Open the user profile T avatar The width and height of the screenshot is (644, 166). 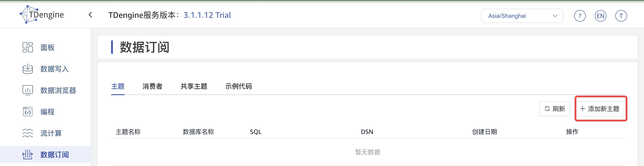coord(621,16)
